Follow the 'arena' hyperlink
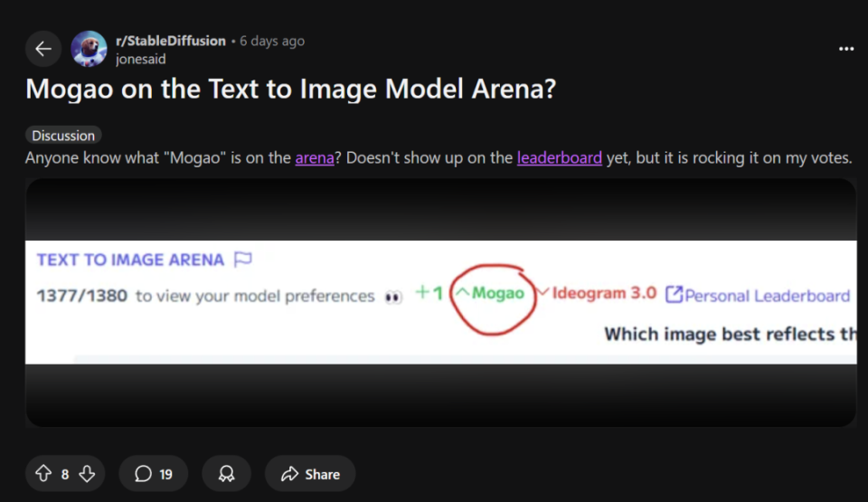 pos(315,158)
